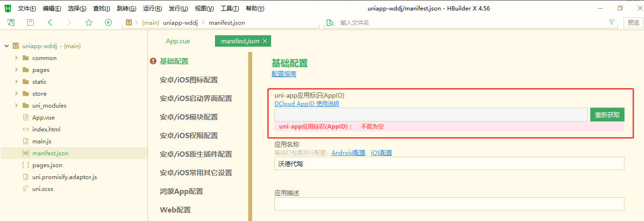
Task: Select 安卓/iOS常用其它设置 section
Action: 196,173
